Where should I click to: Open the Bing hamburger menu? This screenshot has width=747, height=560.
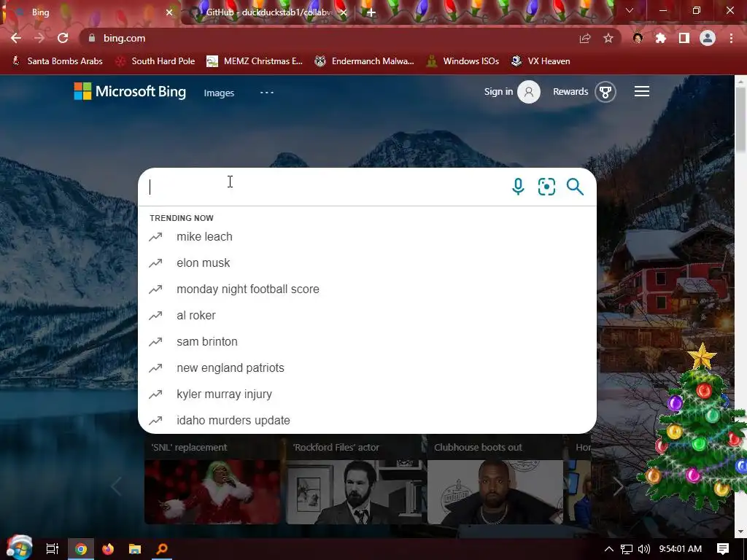642,91
